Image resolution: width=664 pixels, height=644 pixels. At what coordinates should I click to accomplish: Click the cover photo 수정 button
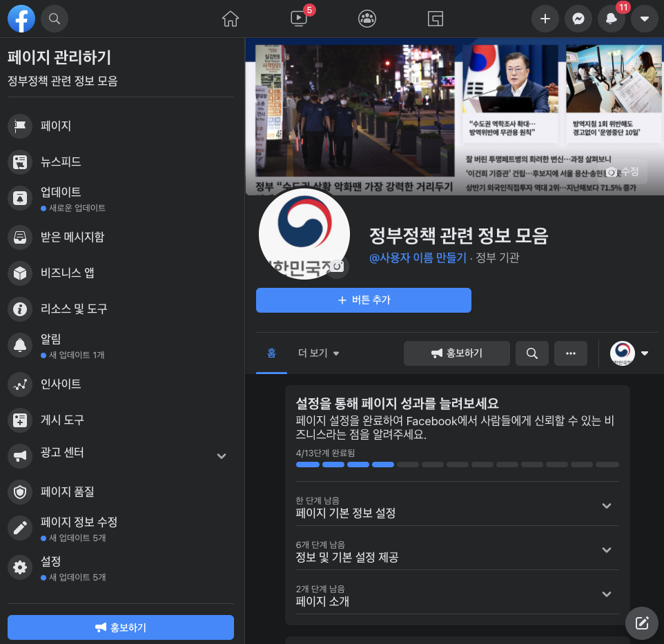pyautogui.click(x=622, y=172)
